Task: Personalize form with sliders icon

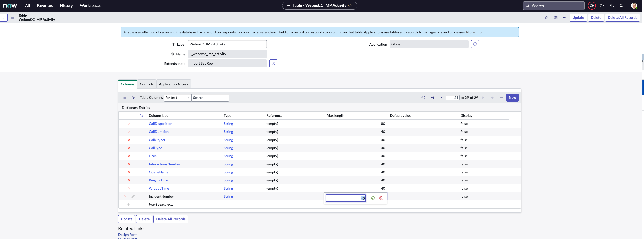Action: tap(555, 18)
